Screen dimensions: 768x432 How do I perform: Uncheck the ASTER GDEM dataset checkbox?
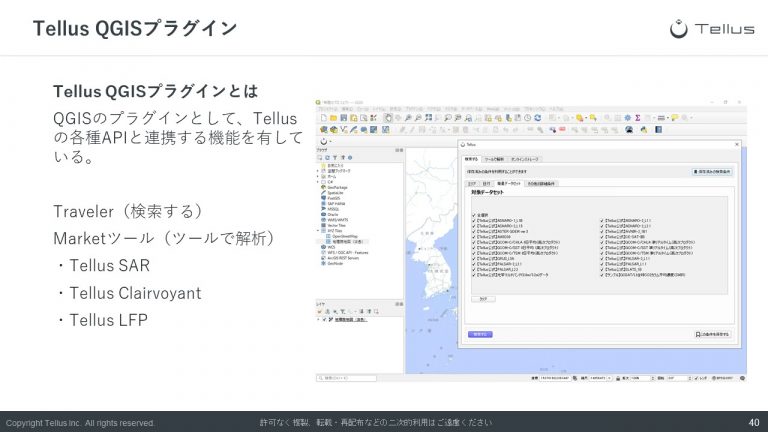[x=474, y=231]
